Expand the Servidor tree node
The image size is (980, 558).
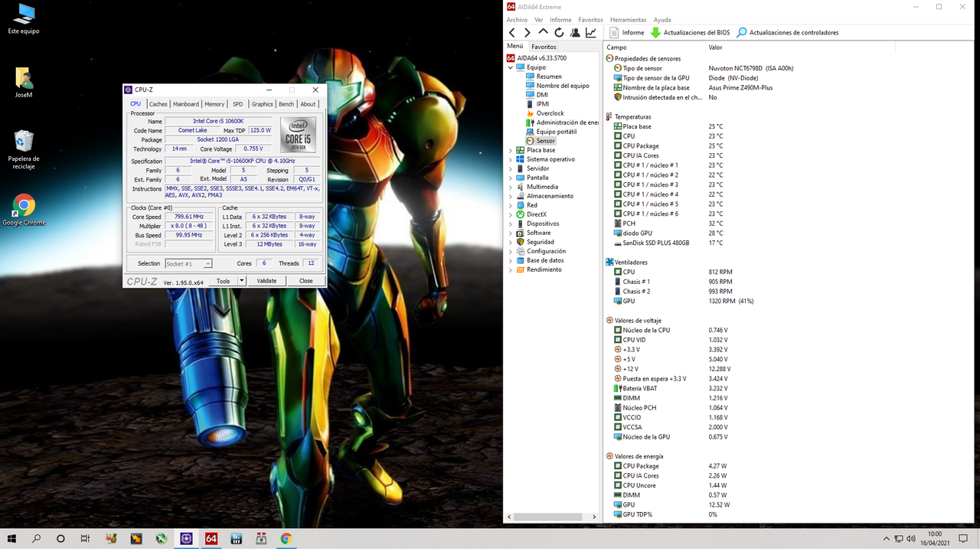[x=511, y=168]
